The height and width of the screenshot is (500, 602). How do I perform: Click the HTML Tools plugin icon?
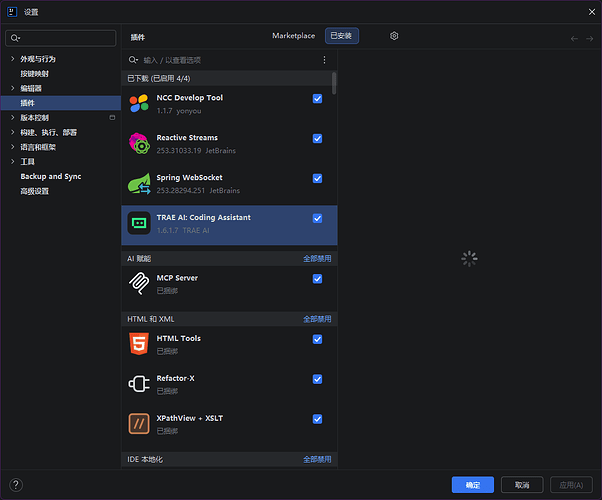pyautogui.click(x=139, y=344)
